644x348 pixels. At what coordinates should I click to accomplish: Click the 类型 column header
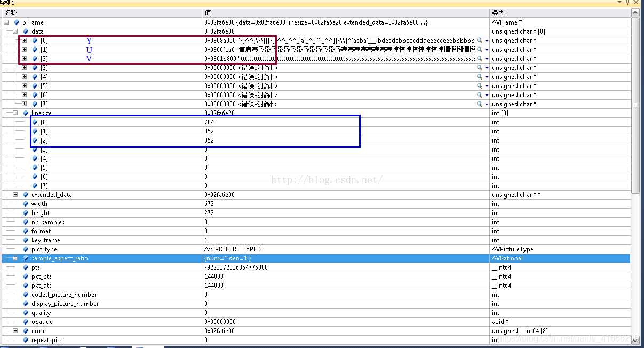pyautogui.click(x=560, y=12)
